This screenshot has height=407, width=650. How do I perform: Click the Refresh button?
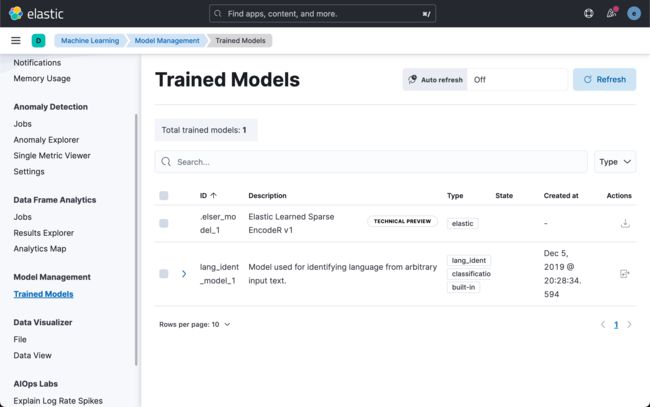click(604, 80)
